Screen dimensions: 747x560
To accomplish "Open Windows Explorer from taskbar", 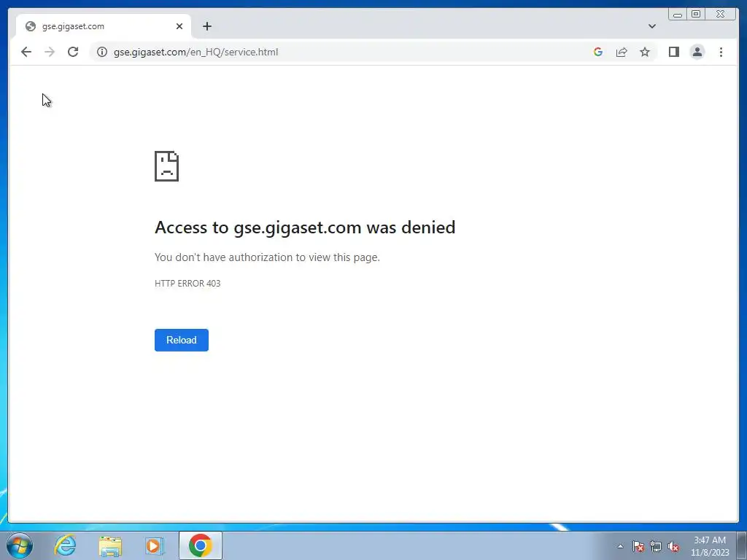I will tap(110, 545).
